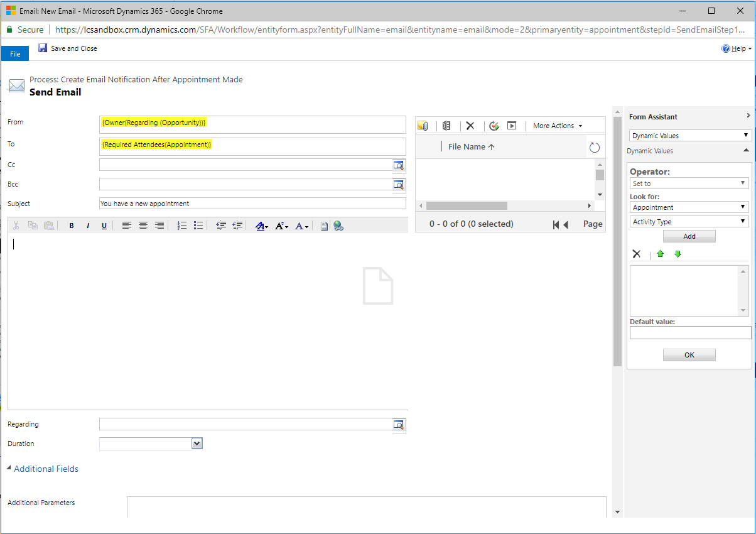756x534 pixels.
Task: Open the Activity Type dropdown
Action: pos(689,221)
